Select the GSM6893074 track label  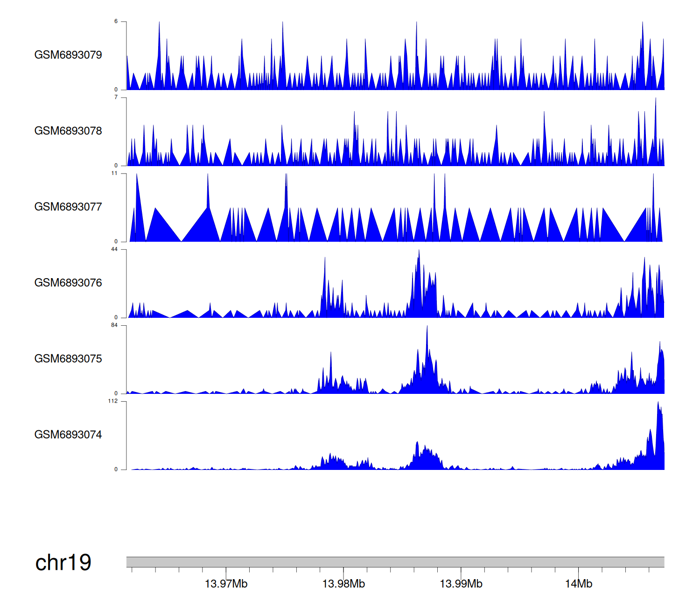click(x=68, y=435)
